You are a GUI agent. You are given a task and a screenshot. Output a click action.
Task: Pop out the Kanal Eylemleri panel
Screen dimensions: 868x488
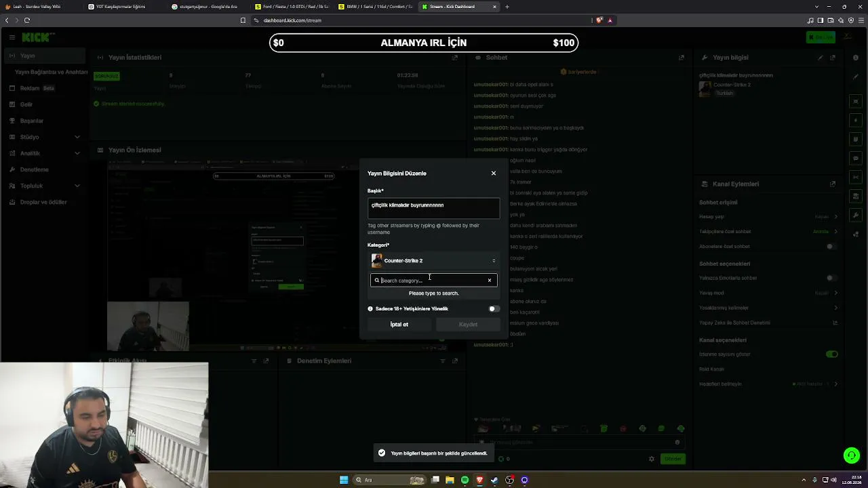pos(833,184)
